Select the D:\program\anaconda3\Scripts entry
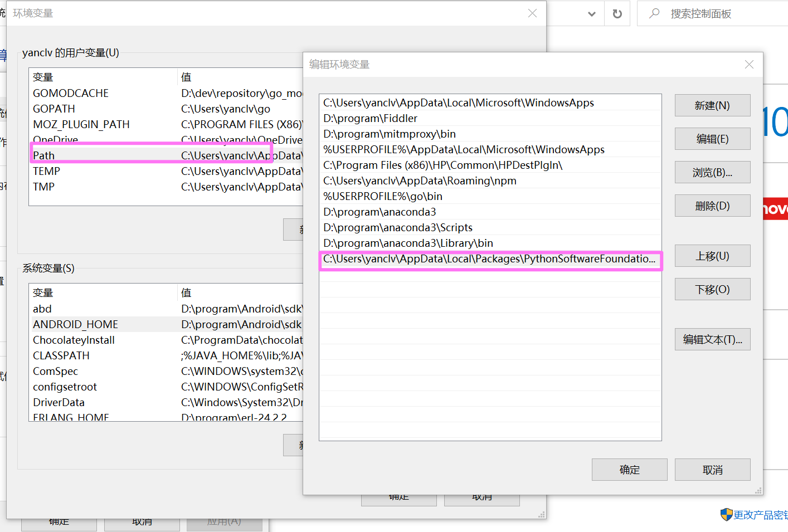Image resolution: width=788 pixels, height=532 pixels. click(398, 228)
